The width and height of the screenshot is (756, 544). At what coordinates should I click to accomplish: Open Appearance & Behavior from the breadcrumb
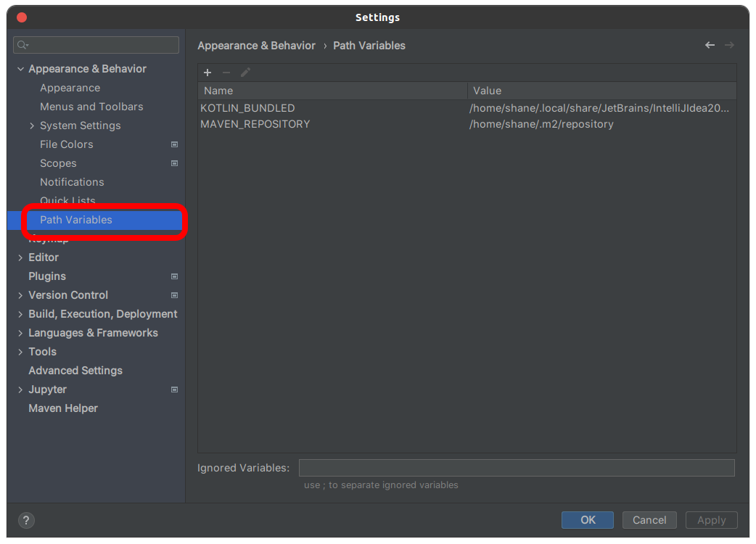coord(256,45)
